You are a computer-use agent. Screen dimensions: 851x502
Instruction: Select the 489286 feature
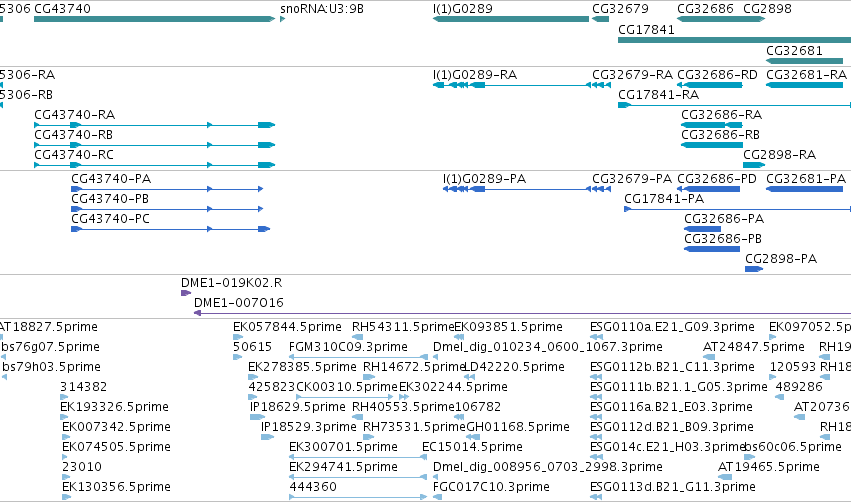click(779, 397)
